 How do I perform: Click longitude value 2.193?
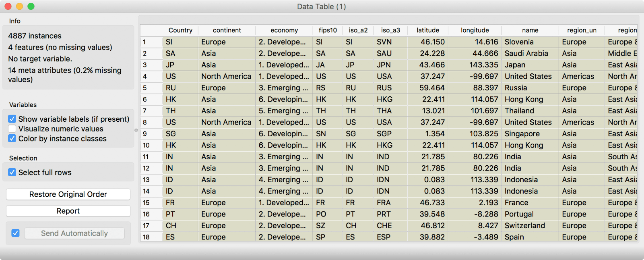click(475, 203)
